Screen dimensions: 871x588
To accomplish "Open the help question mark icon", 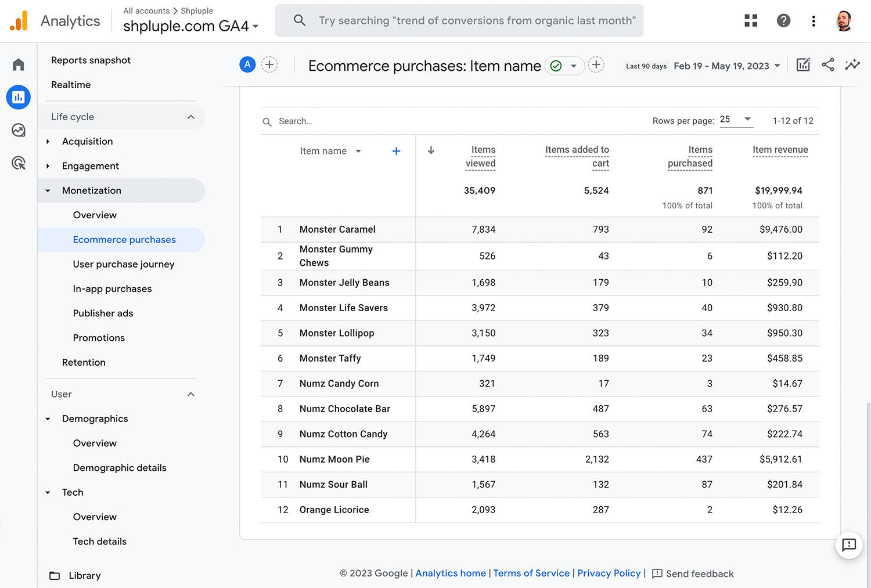I will click(x=783, y=21).
